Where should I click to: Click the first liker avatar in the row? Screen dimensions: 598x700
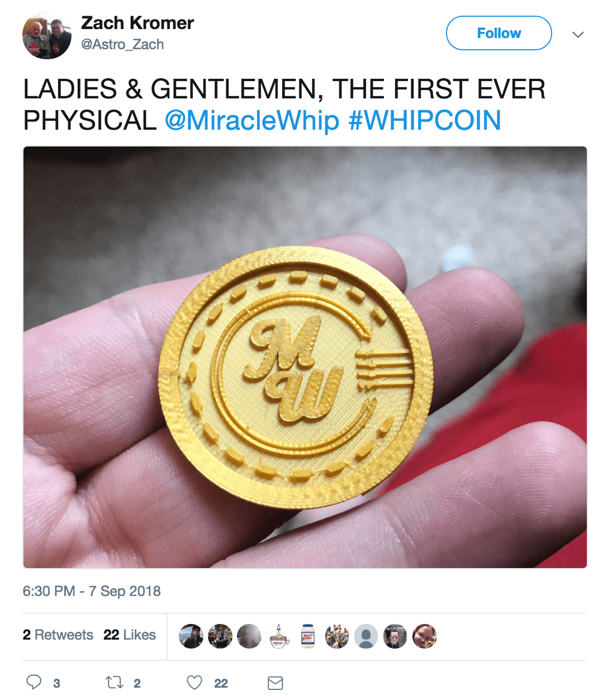pos(191,636)
